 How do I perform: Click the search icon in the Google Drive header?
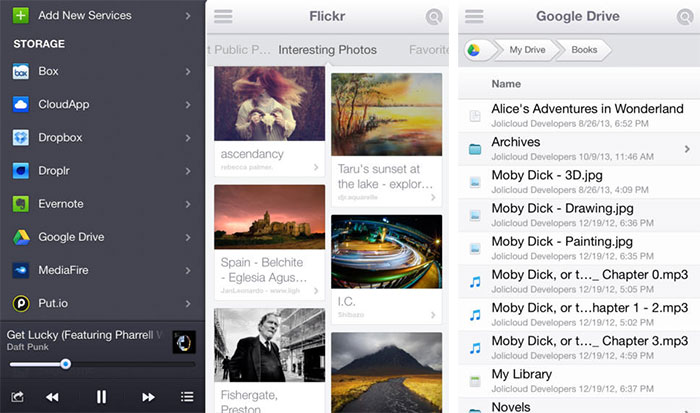point(684,17)
